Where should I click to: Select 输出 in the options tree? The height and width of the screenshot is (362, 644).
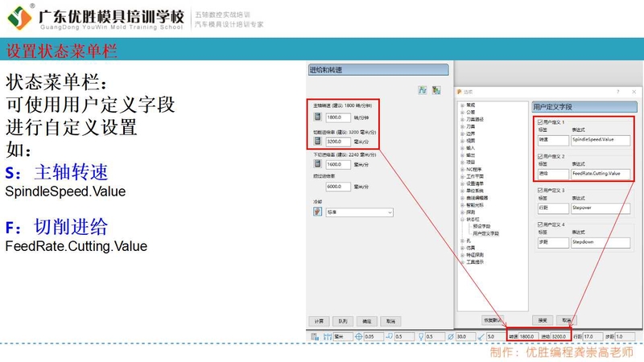tap(471, 155)
